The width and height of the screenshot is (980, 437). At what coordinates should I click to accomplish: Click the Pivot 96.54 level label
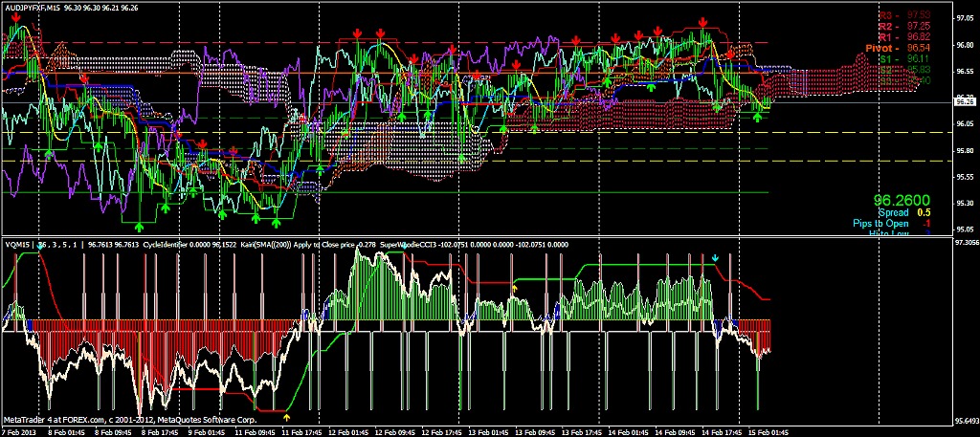click(x=897, y=47)
